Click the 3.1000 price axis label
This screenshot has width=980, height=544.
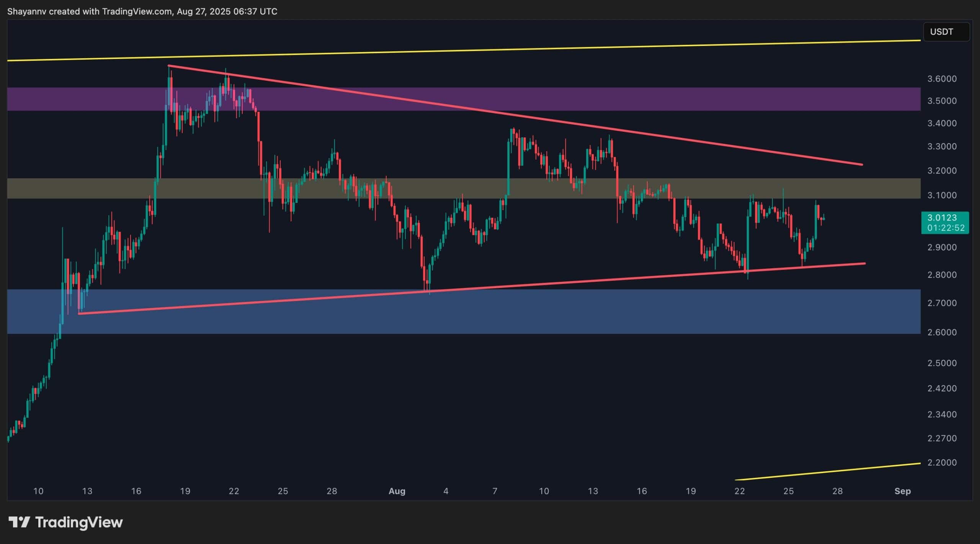(942, 195)
